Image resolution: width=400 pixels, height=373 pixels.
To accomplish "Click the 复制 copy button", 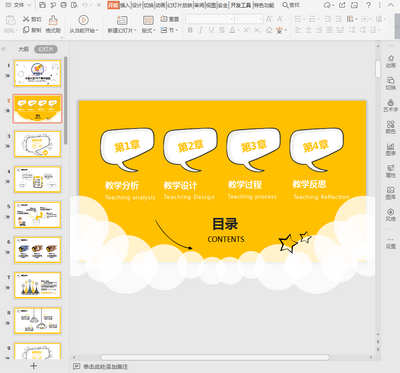I will coord(32,30).
